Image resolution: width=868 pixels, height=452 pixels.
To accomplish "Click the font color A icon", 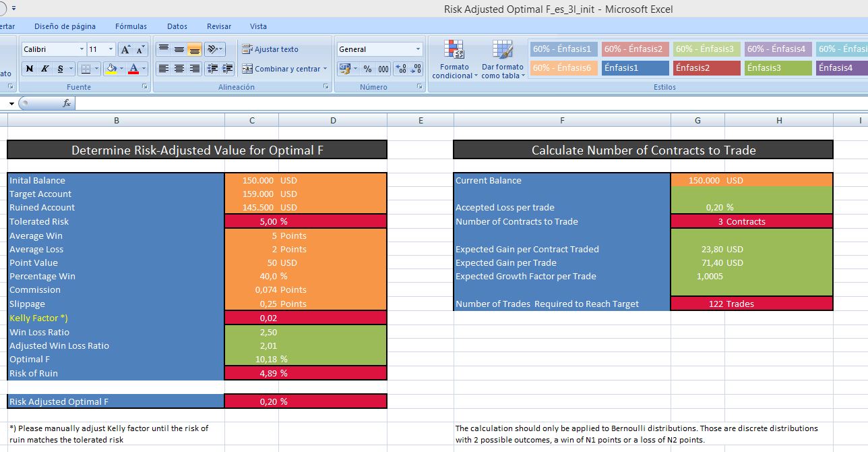I will pos(133,69).
